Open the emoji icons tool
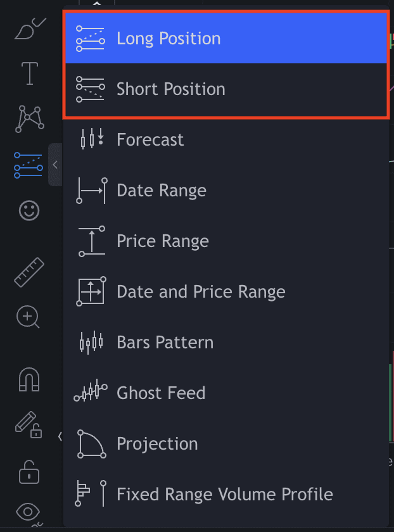394x532 pixels. tap(29, 210)
